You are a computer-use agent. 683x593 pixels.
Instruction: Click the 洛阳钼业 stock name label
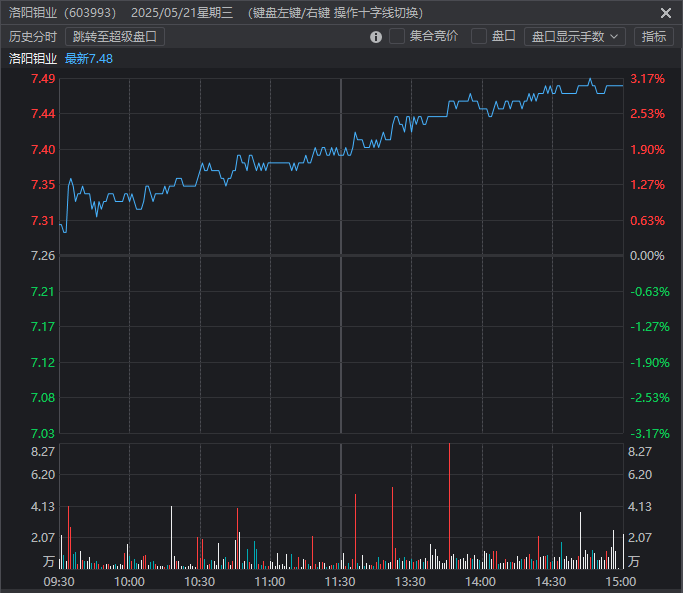(32, 58)
